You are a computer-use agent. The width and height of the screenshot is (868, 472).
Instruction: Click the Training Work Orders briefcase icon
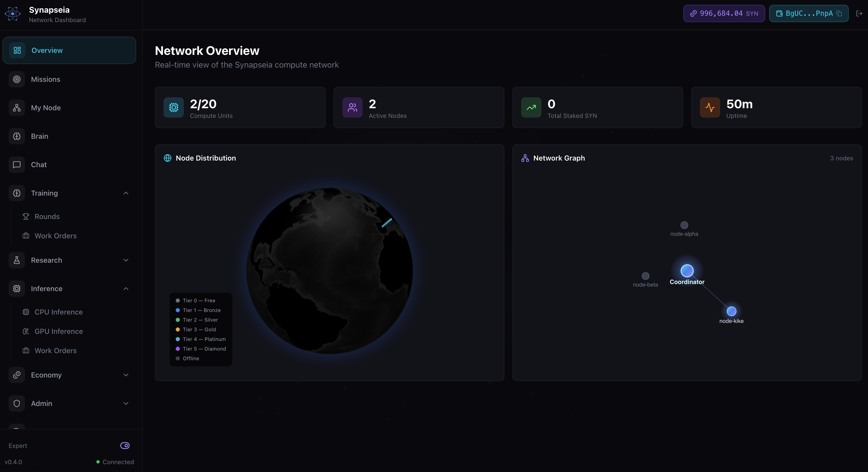click(x=26, y=236)
